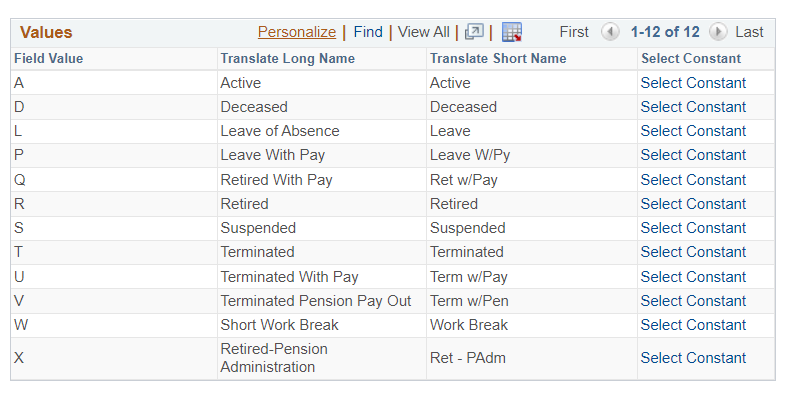This screenshot has width=789, height=393.
Task: Open the Find link in grid header
Action: 368,32
